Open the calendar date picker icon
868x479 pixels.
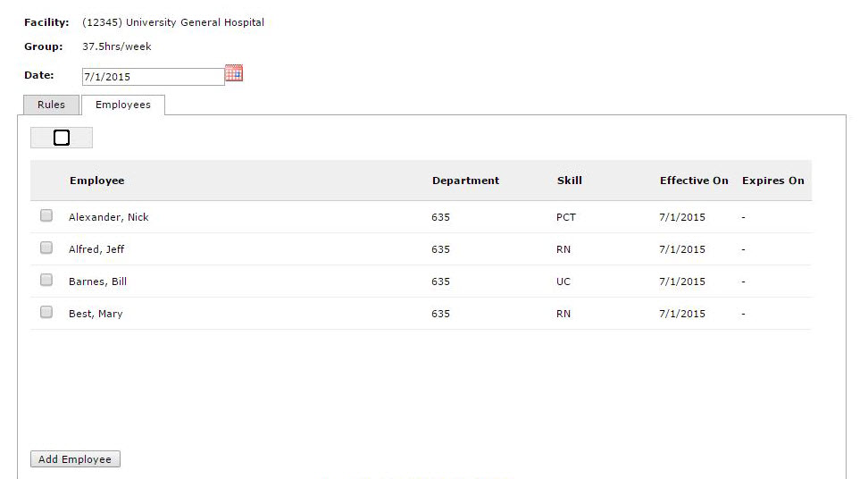(x=234, y=73)
